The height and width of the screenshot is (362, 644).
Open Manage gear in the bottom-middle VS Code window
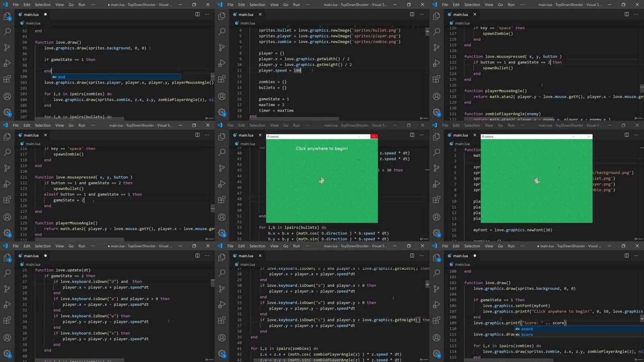click(222, 354)
